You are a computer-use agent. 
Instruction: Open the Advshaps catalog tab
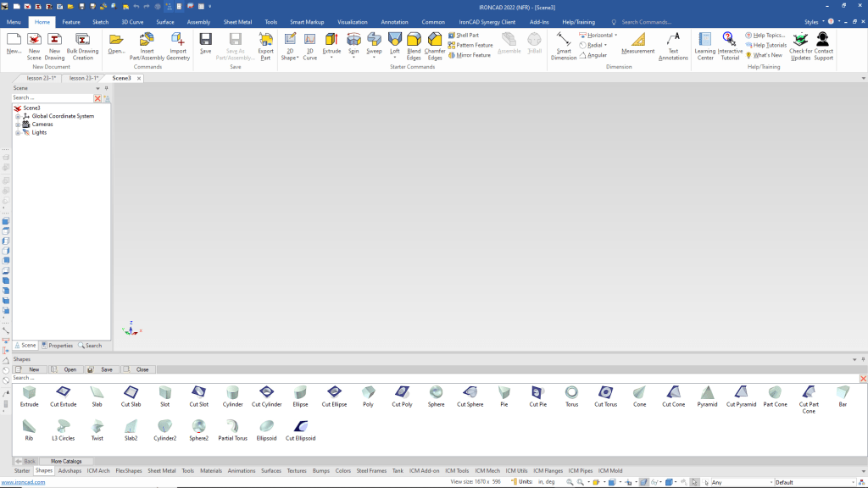(70, 470)
